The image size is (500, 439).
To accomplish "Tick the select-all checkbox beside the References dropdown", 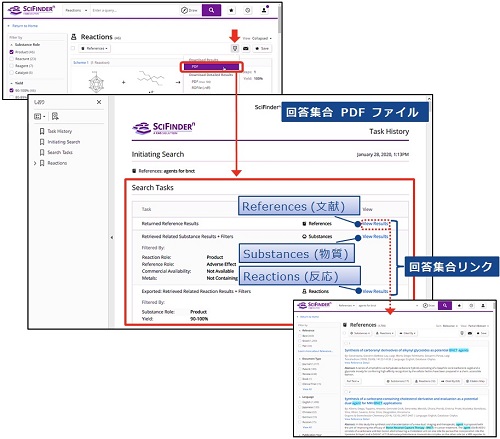I will coord(73,48).
